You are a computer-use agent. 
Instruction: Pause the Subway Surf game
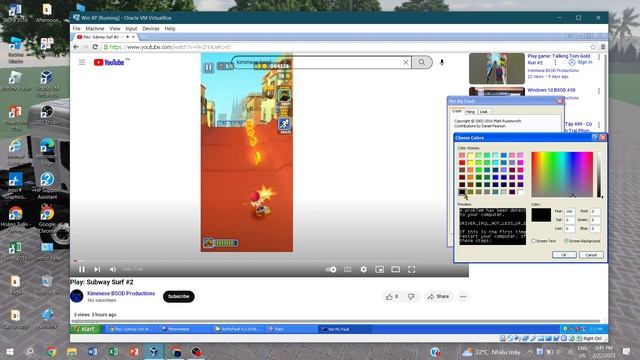208,67
